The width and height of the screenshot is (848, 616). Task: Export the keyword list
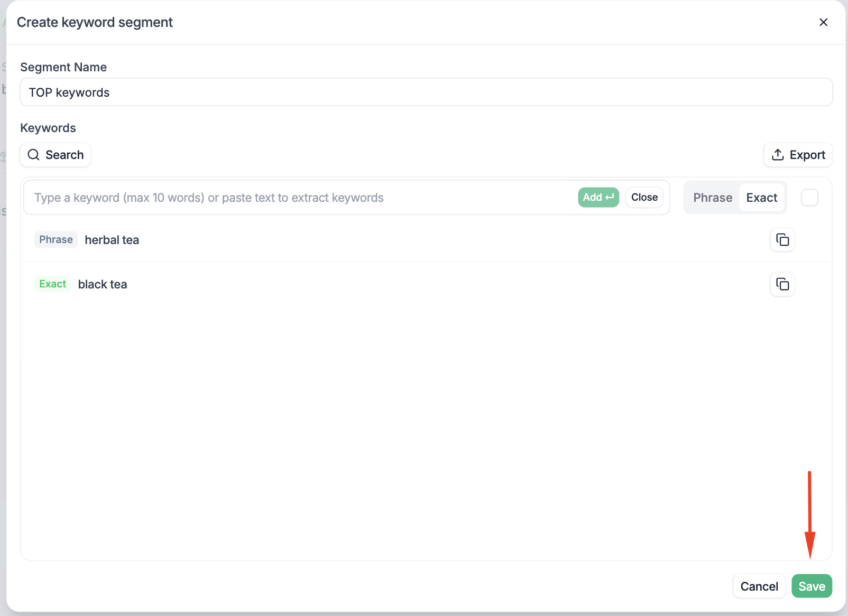(798, 155)
